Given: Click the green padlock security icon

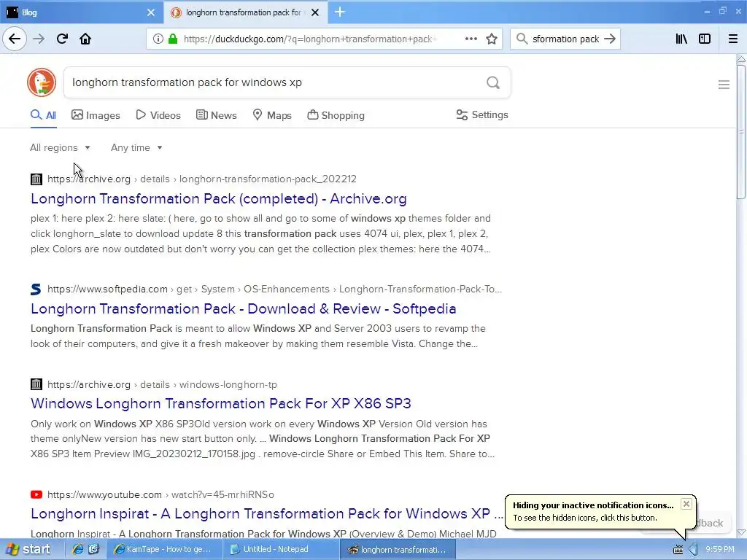Looking at the screenshot, I should (173, 39).
